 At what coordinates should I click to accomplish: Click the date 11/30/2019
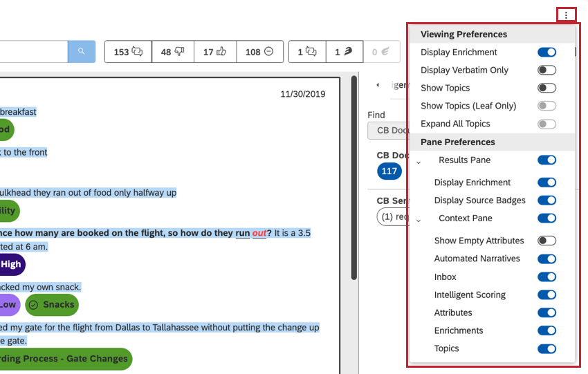(302, 94)
